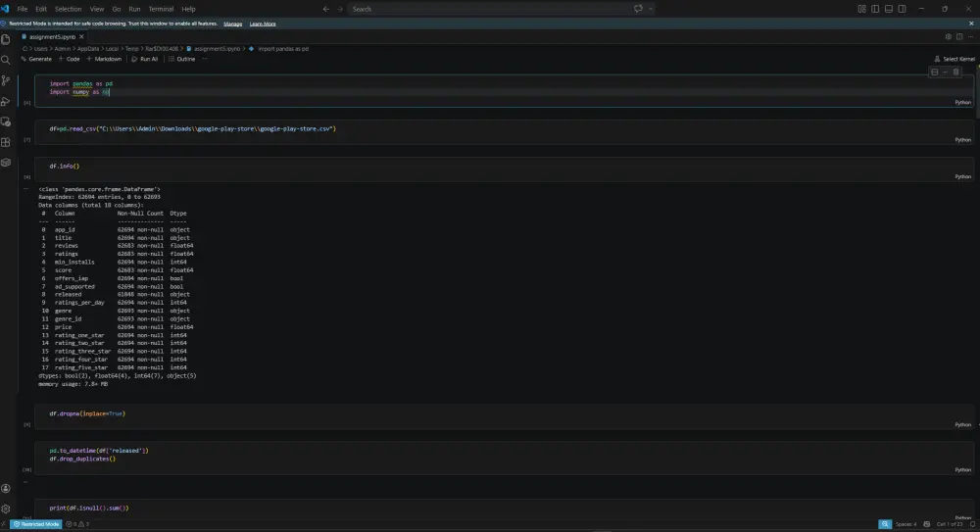
Task: Click Python label of dropna cell
Action: tap(962, 425)
